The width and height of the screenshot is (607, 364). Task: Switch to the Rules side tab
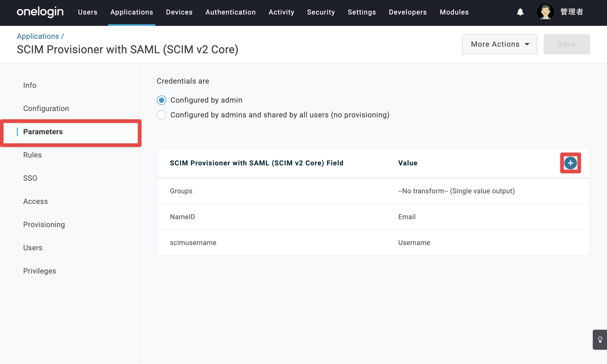(x=32, y=155)
